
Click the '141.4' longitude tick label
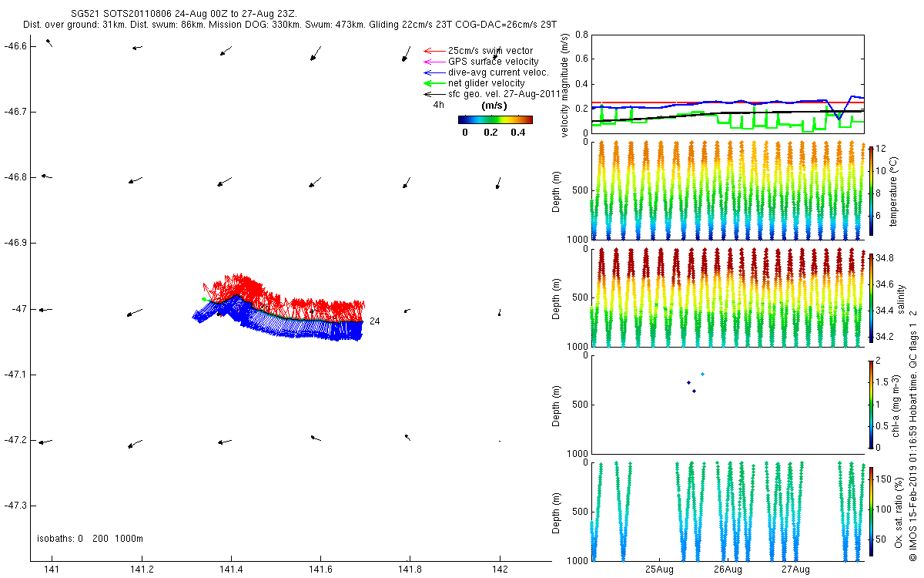pyautogui.click(x=231, y=570)
